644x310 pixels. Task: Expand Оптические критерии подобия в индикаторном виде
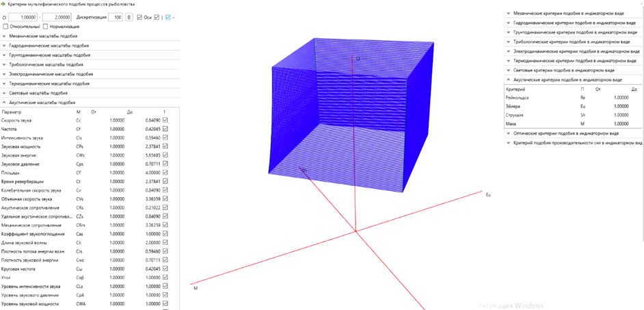tap(565, 133)
